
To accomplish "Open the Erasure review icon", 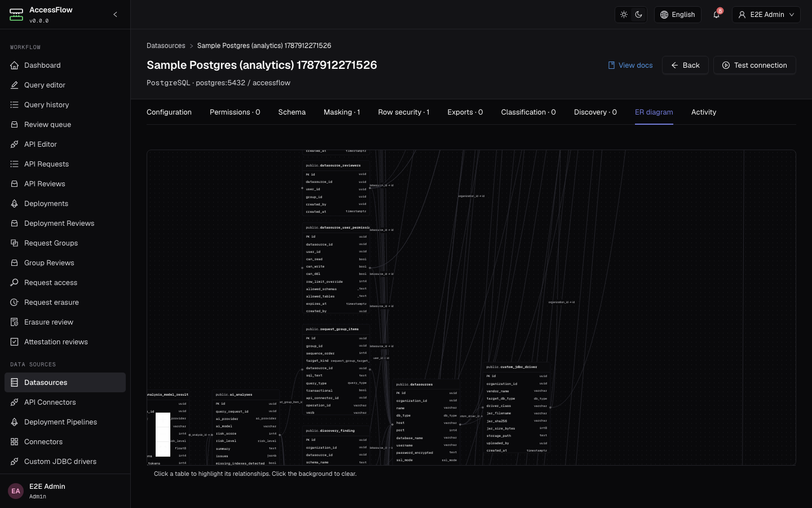I will click(x=15, y=322).
